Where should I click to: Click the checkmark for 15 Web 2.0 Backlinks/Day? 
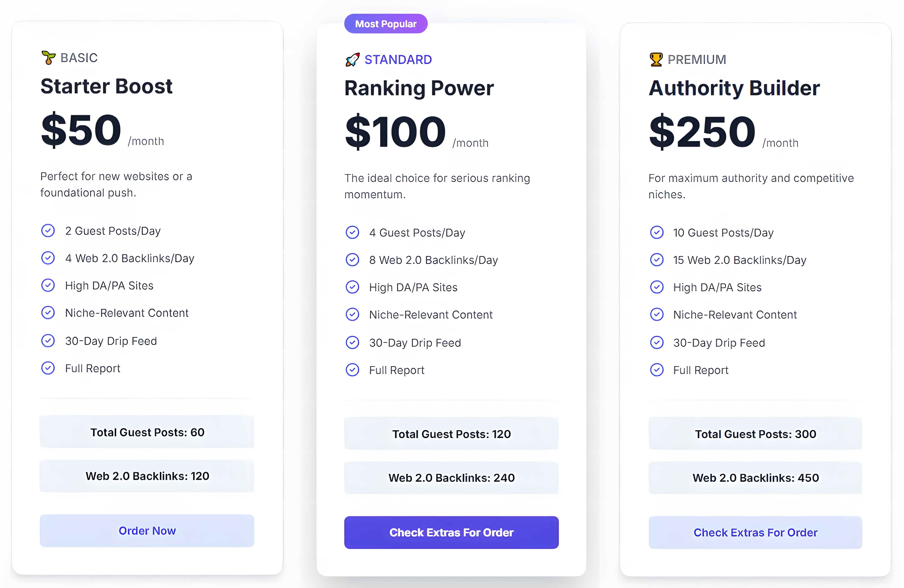pos(657,260)
